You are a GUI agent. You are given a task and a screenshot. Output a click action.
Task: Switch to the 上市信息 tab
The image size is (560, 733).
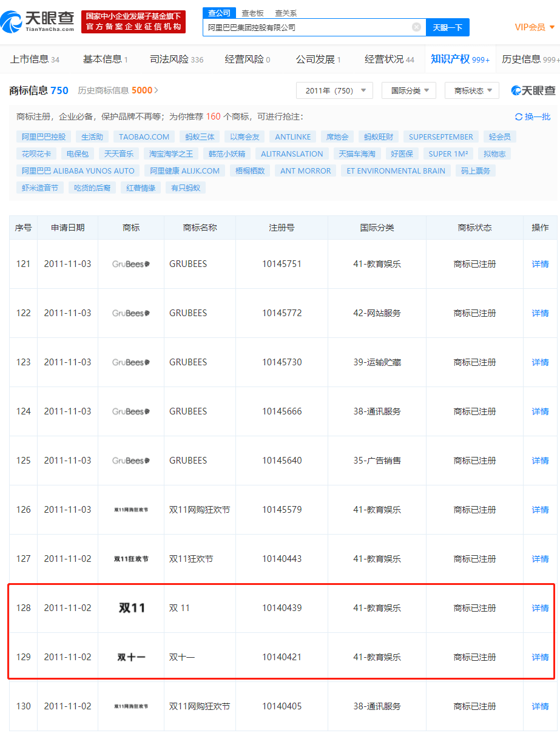click(x=35, y=59)
